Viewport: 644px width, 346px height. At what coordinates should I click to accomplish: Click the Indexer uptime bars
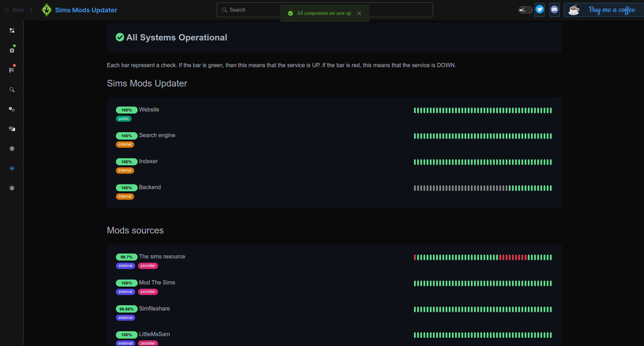click(483, 162)
